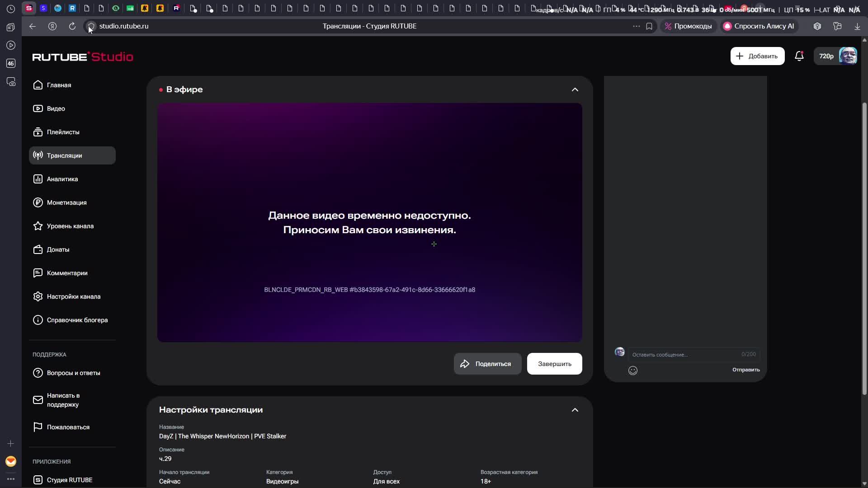Open the emoji picker in chat

633,371
